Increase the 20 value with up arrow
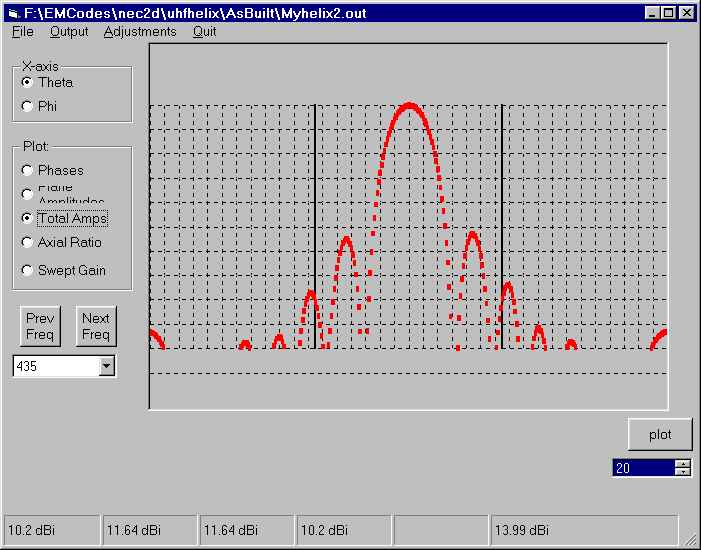This screenshot has width=701, height=550. pyautogui.click(x=683, y=464)
